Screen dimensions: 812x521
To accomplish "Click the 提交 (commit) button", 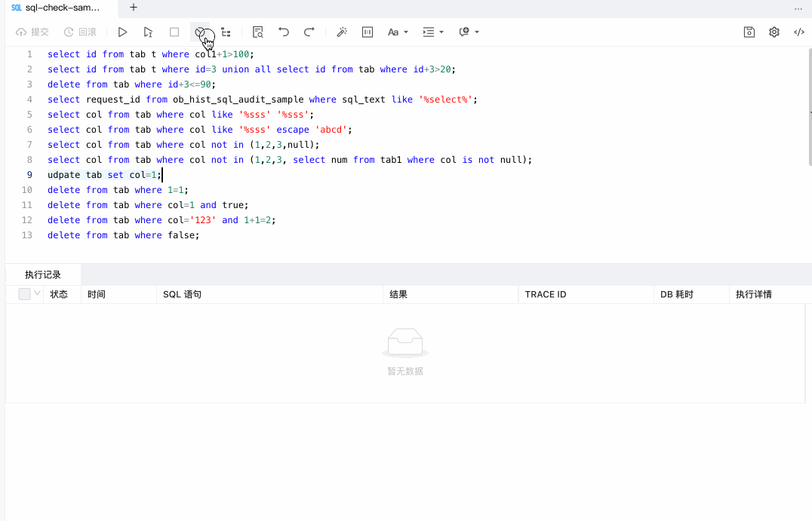I will tap(32, 32).
